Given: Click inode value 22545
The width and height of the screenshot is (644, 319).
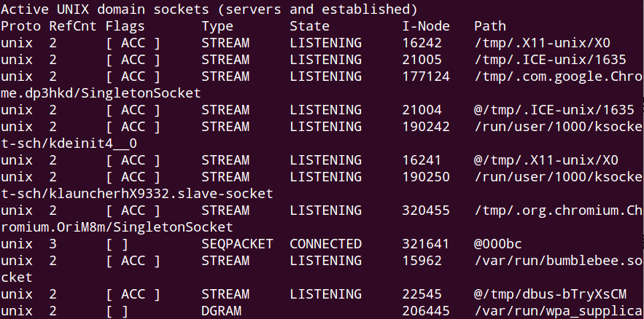Looking at the screenshot, I should pos(422,294).
